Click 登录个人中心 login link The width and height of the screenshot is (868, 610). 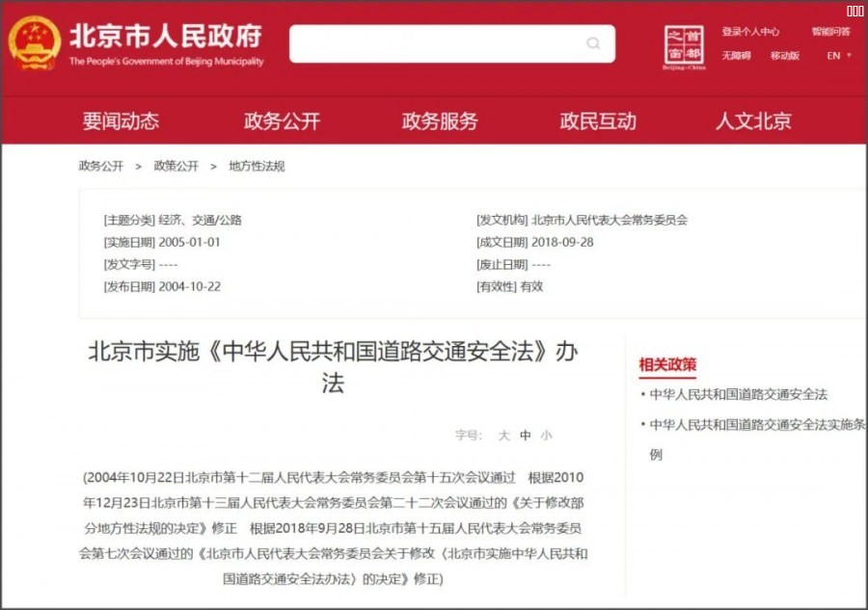[750, 32]
